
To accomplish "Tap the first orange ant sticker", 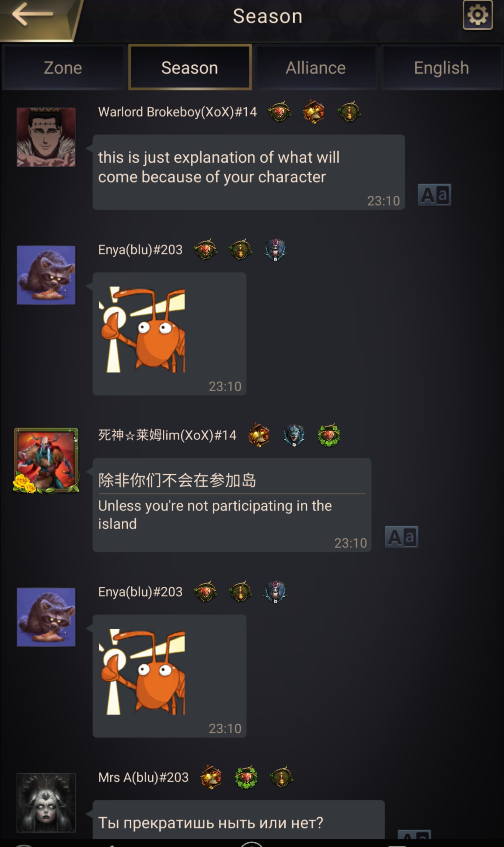I will (x=142, y=329).
